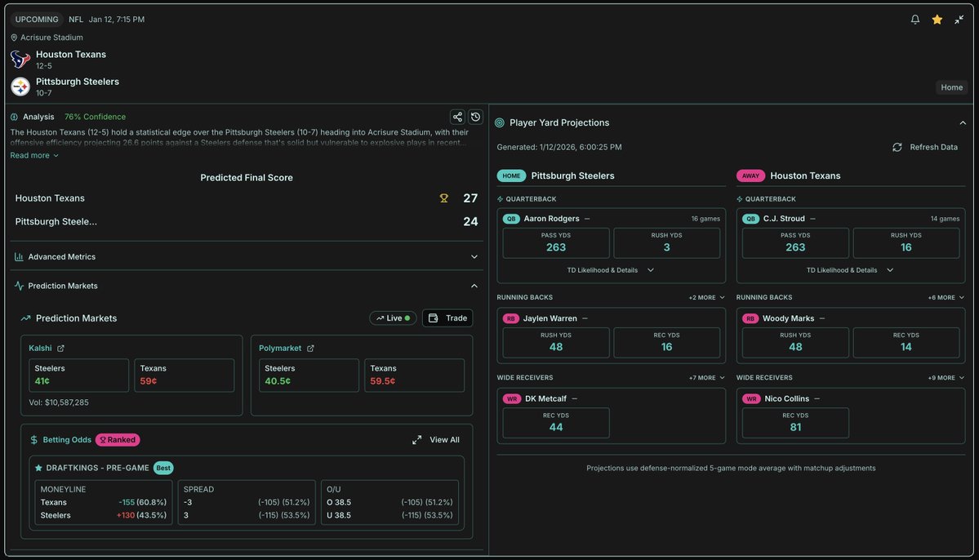The width and height of the screenshot is (979, 560).
Task: Expand C.J. Stroud TD Likelihood & Details
Action: (850, 270)
